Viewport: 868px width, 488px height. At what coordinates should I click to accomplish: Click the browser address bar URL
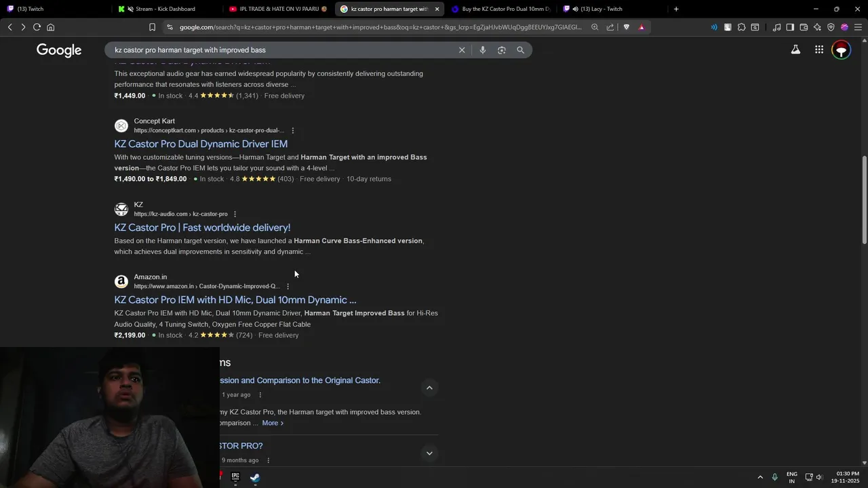click(x=380, y=27)
